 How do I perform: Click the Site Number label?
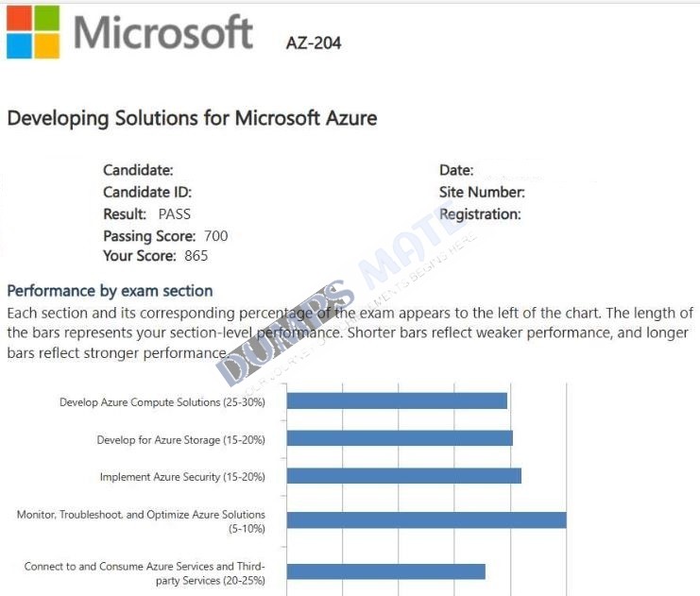click(x=482, y=193)
